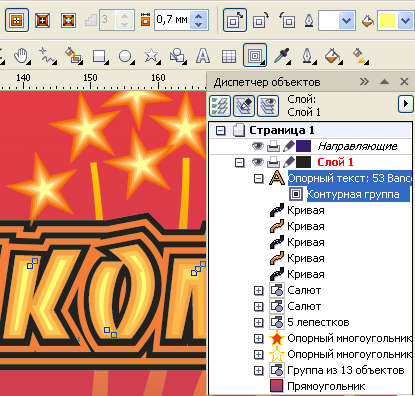
Task: Select the Rectangle tool
Action: point(100,56)
